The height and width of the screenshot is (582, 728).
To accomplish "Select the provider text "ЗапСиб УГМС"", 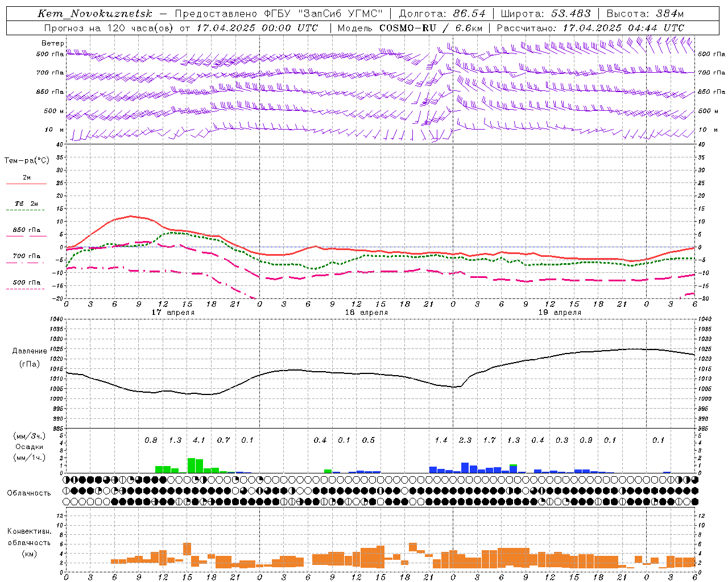I will (x=340, y=14).
